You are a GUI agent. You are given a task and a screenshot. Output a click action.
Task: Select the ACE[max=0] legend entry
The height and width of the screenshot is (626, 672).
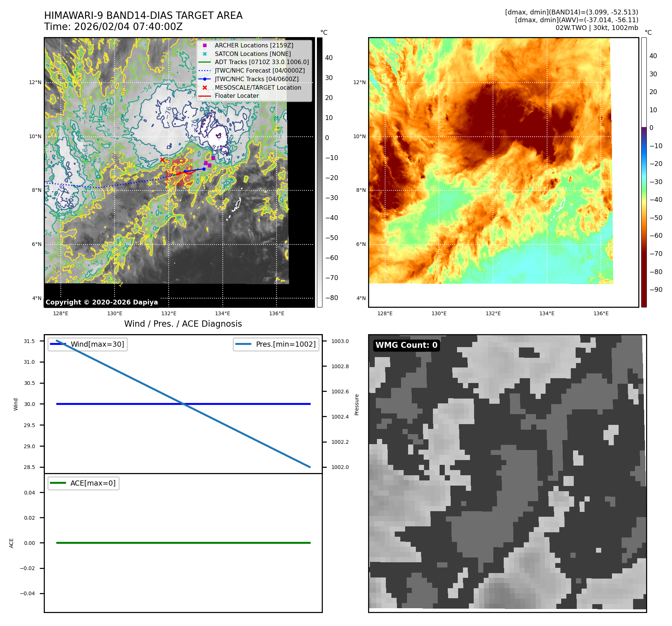(84, 483)
